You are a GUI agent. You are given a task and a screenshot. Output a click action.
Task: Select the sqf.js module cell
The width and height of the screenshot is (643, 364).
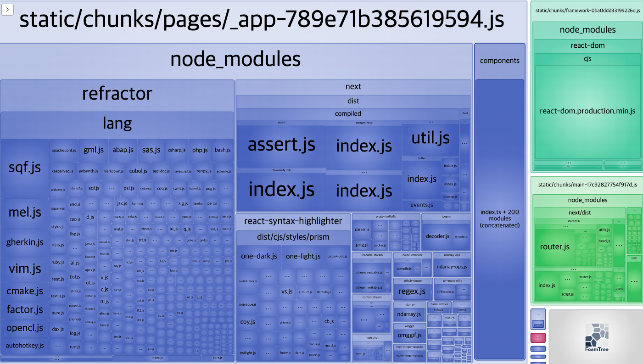pos(25,168)
